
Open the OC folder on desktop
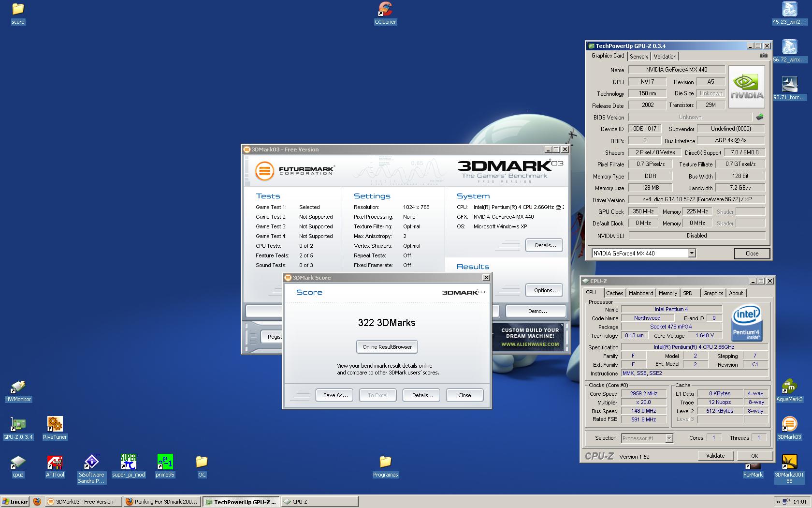coord(202,466)
